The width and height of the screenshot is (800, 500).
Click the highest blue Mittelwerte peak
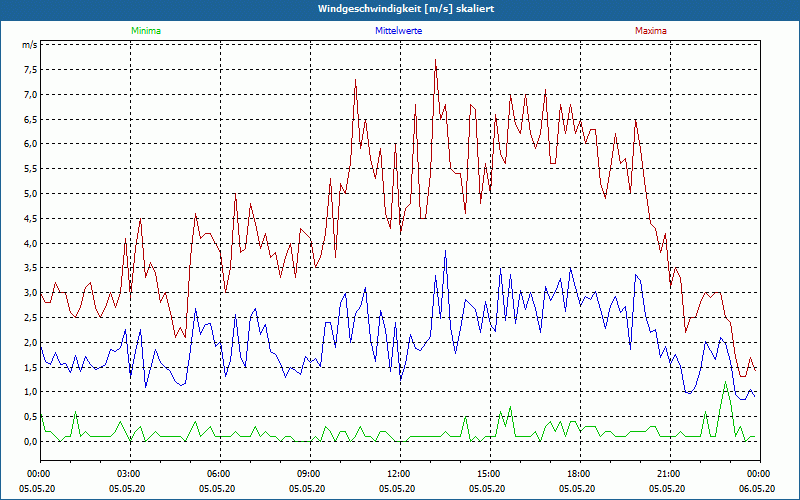(445, 251)
